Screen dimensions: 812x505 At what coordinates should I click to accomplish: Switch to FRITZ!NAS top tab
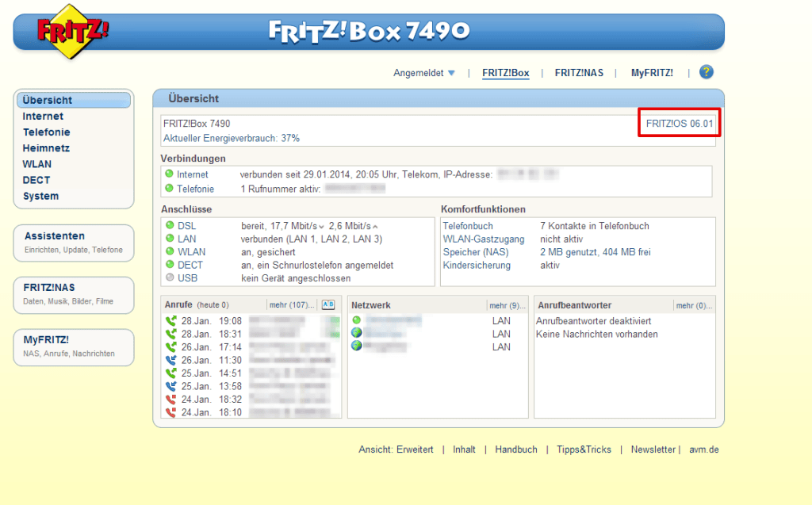coord(579,73)
